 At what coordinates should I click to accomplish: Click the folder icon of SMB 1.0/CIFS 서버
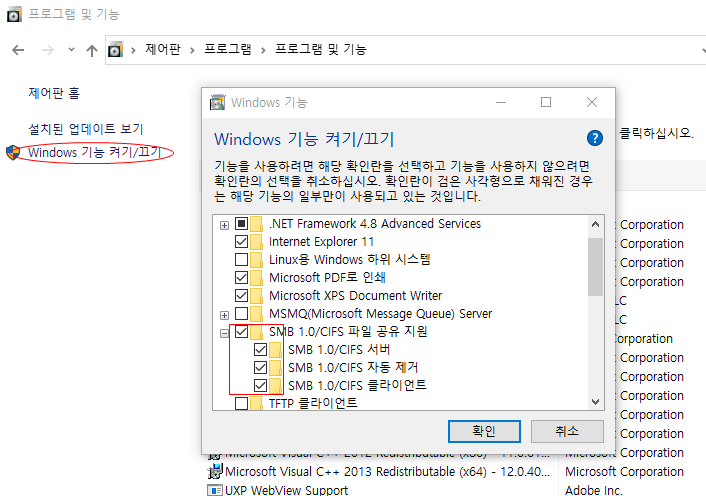point(276,350)
